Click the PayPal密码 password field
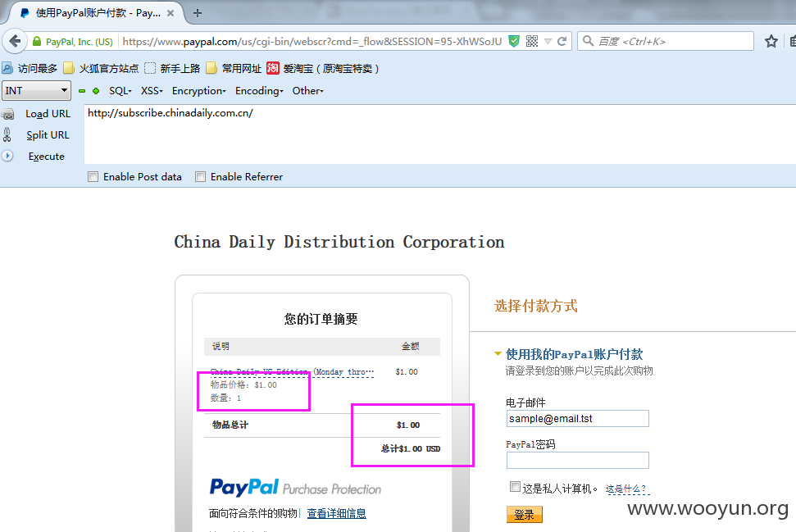 [577, 460]
